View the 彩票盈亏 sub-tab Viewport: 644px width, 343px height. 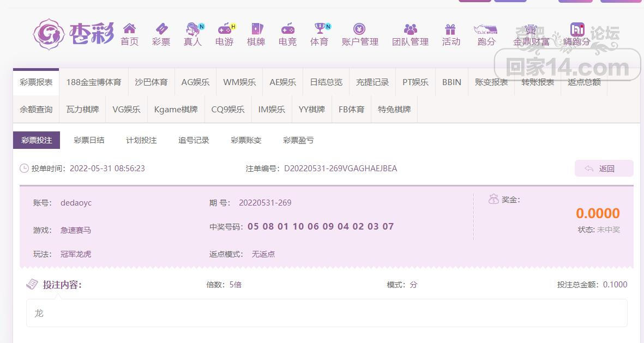coord(298,140)
